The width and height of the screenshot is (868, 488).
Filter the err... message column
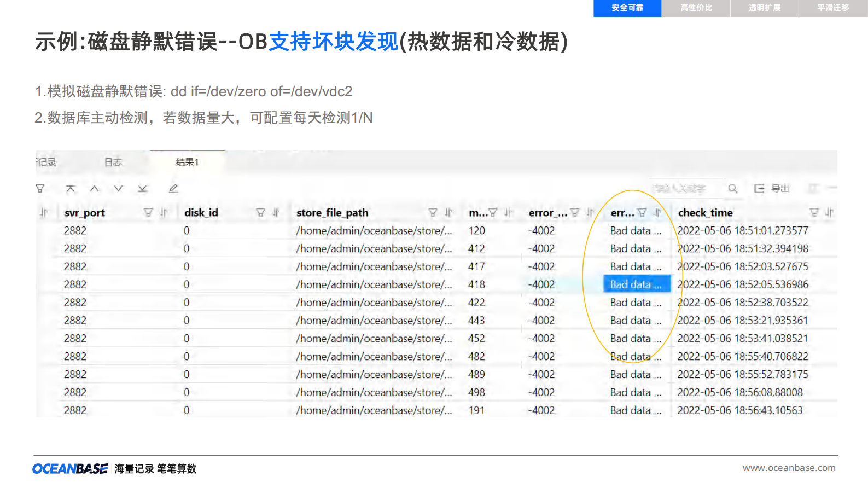(642, 212)
